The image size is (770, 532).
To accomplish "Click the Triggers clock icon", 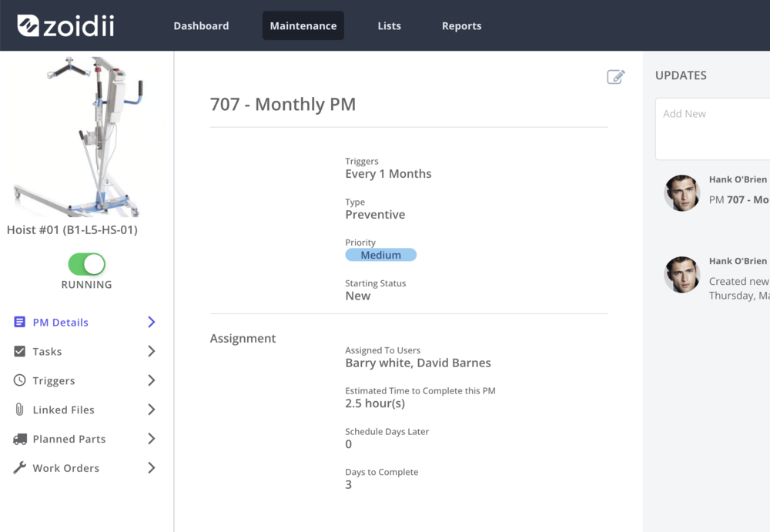I will (20, 380).
